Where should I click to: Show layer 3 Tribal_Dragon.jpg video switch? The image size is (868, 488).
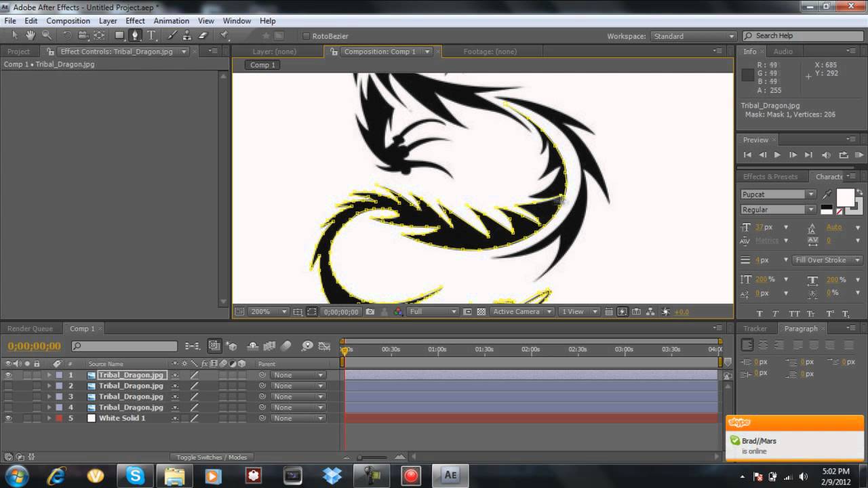click(x=8, y=396)
